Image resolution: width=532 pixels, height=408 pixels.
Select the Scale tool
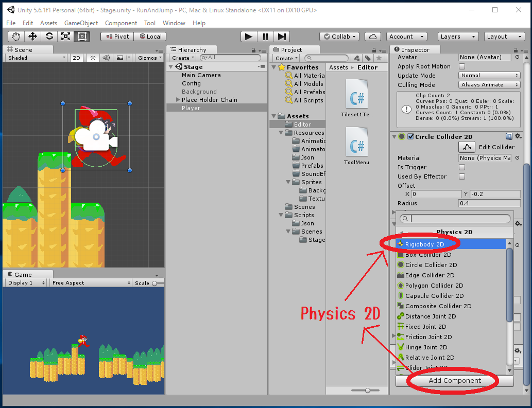(x=65, y=36)
